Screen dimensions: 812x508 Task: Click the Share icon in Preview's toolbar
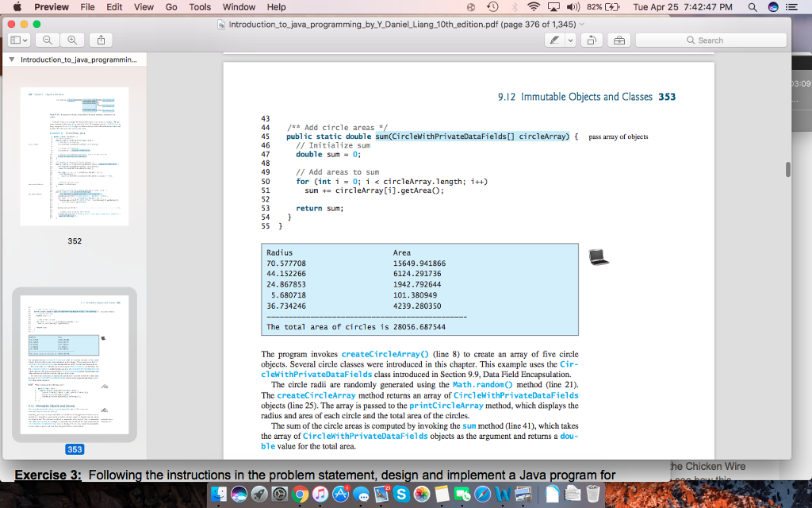click(x=101, y=38)
